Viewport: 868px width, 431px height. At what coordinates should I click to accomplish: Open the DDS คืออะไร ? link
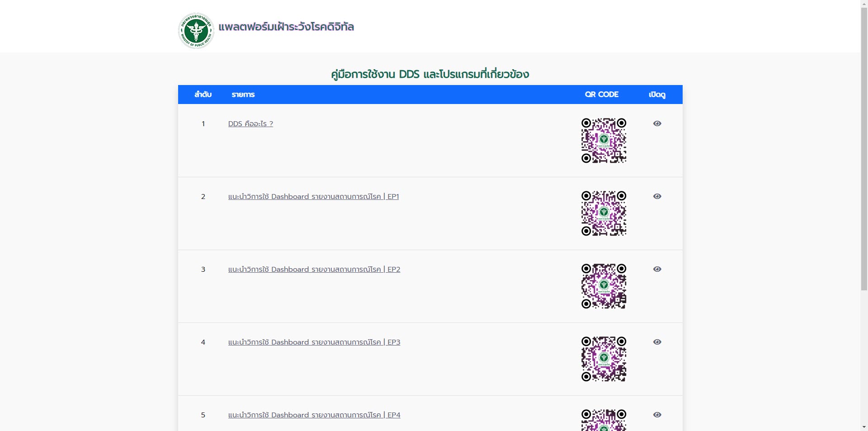(251, 123)
